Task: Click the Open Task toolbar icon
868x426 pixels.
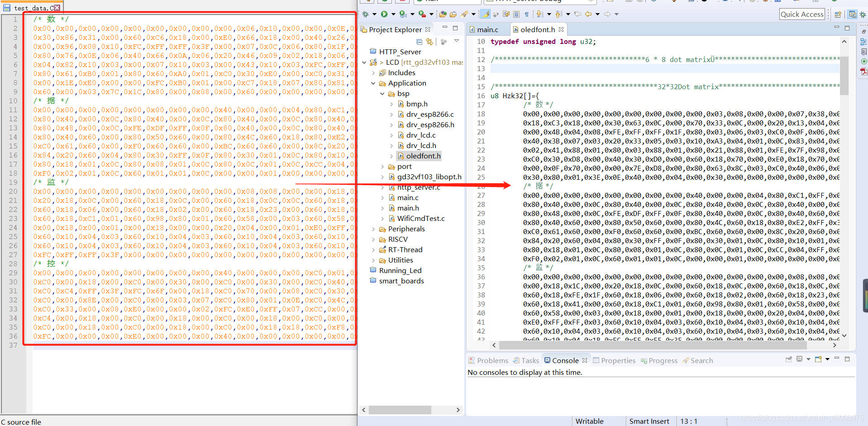Action: pyautogui.click(x=453, y=14)
